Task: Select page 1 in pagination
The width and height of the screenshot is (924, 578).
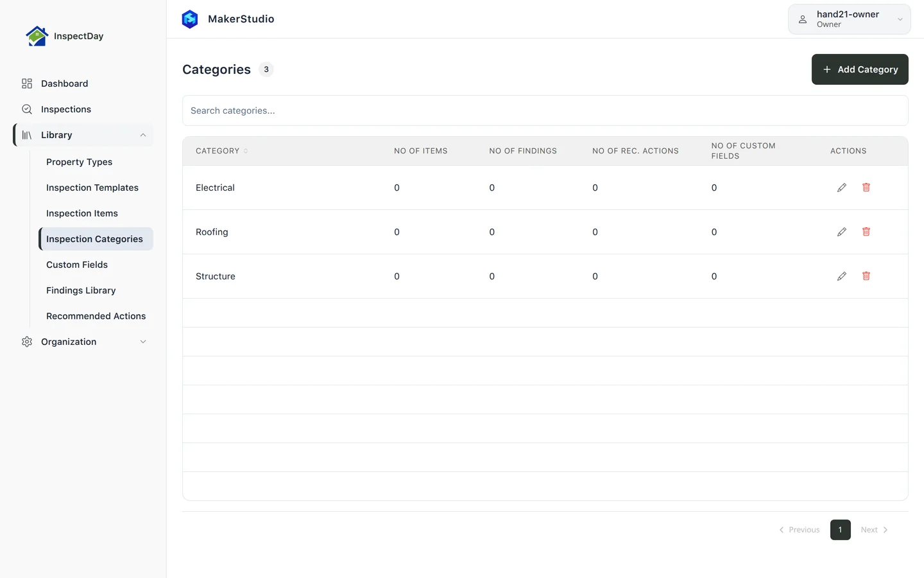Action: point(841,530)
